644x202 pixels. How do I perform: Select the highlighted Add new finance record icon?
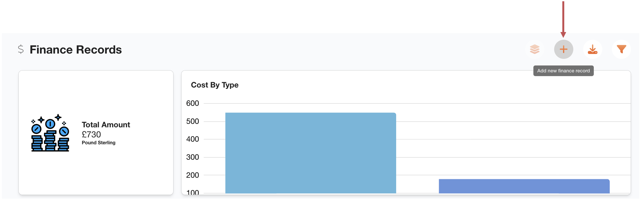coord(564,49)
